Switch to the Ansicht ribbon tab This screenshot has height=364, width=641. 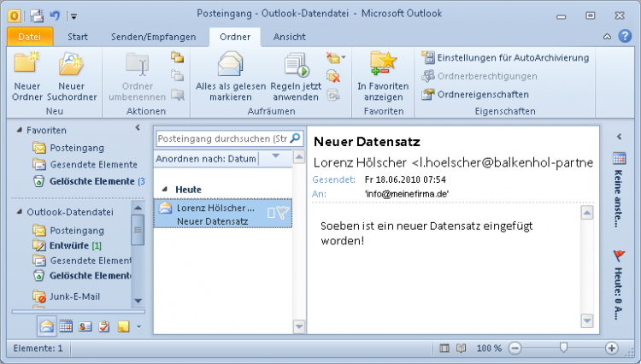point(289,37)
